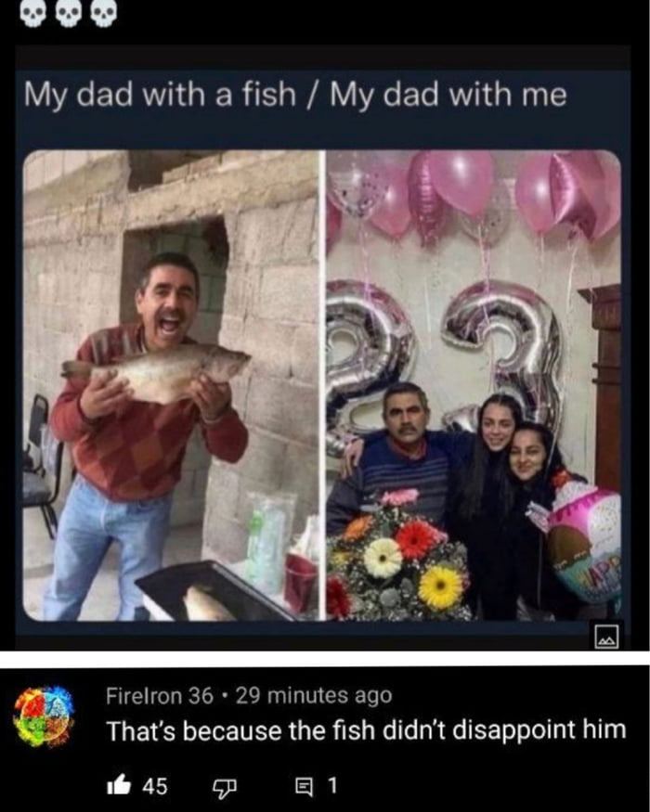Screen dimensions: 650x812
Task: Click the last skull emoji
Action: [104, 15]
